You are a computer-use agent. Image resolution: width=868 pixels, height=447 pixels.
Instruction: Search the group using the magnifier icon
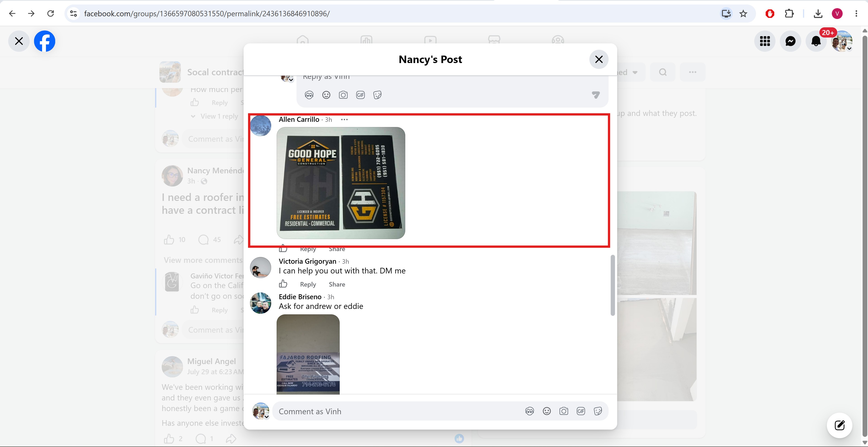(x=662, y=72)
